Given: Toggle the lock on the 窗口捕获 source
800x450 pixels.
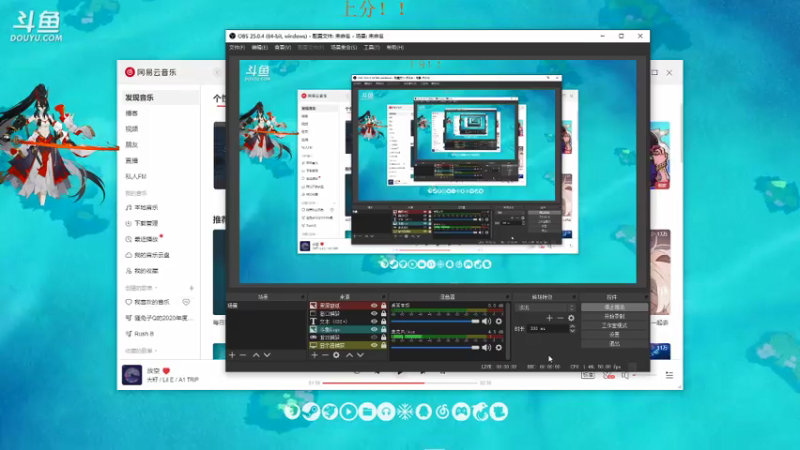Looking at the screenshot, I should [384, 314].
